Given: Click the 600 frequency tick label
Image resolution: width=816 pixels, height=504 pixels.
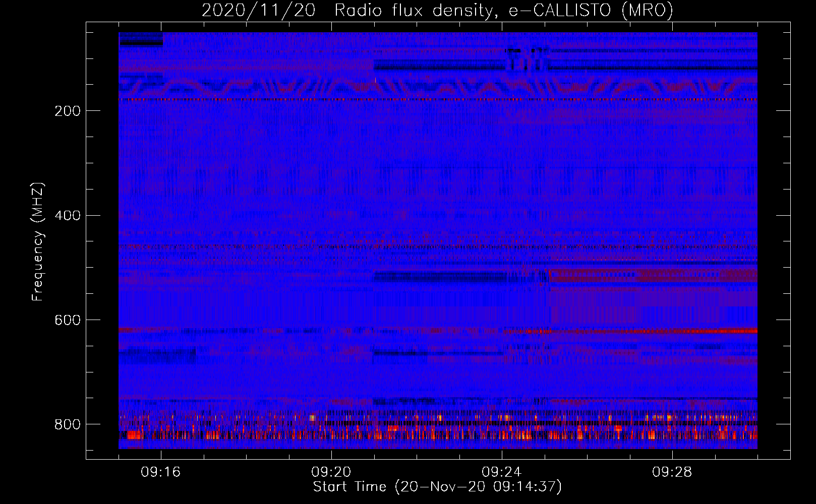Looking at the screenshot, I should pos(67,321).
